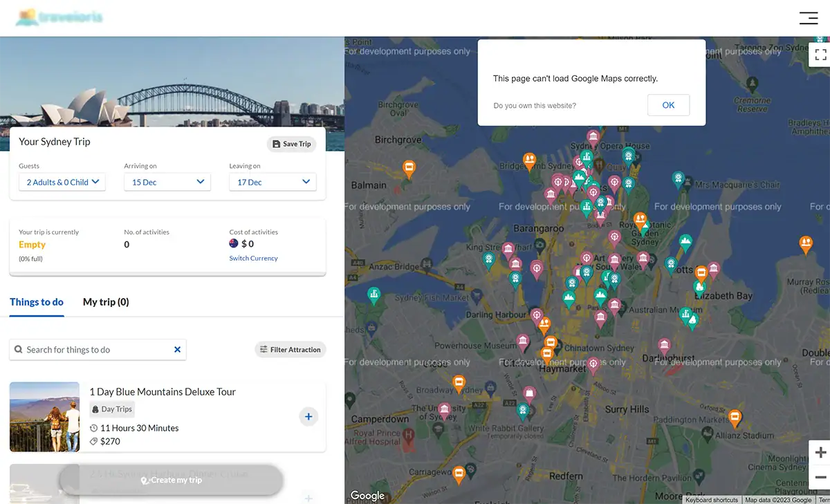Click the Google logo on the map
The height and width of the screenshot is (504, 830).
pyautogui.click(x=367, y=495)
